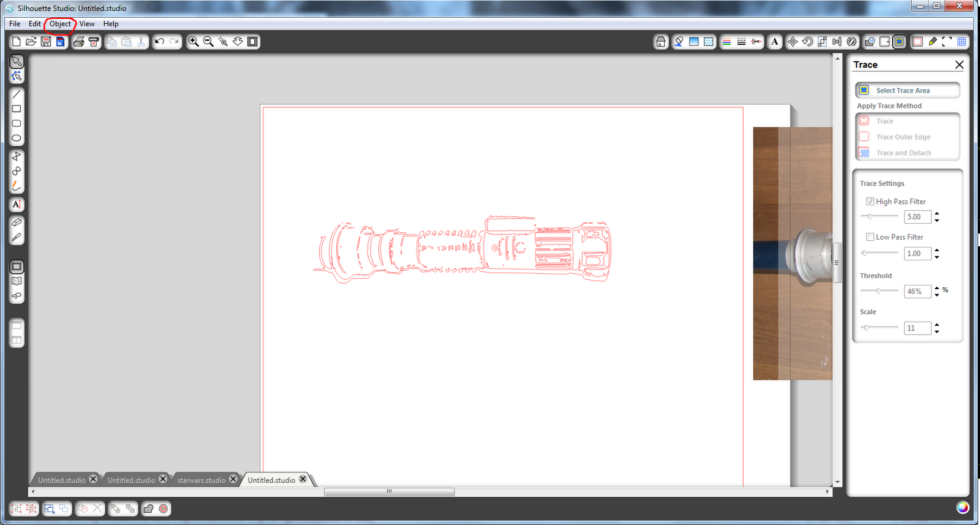Open a file with the folder icon
980x525 pixels.
(x=31, y=42)
